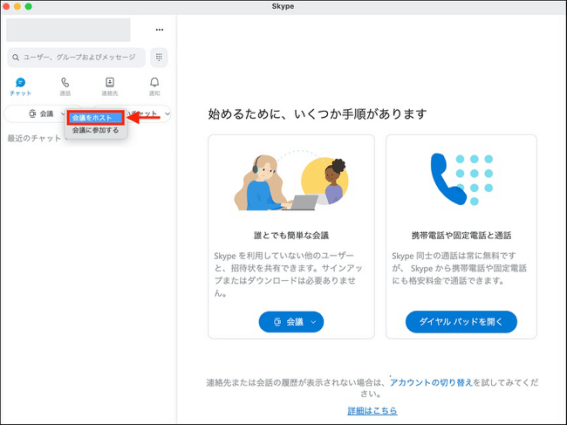The width and height of the screenshot is (567, 425).
Task: Click the heading 始めるために、いくつか手順があります
Action: coord(317,114)
